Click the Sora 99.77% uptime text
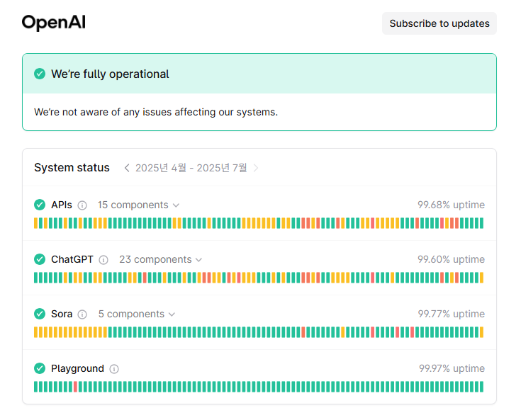The image size is (521, 420). click(451, 314)
